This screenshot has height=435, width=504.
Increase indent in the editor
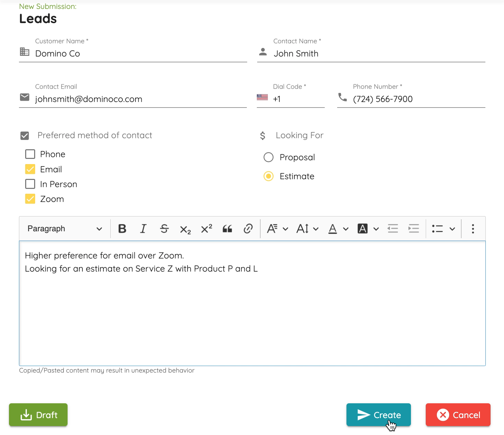414,229
